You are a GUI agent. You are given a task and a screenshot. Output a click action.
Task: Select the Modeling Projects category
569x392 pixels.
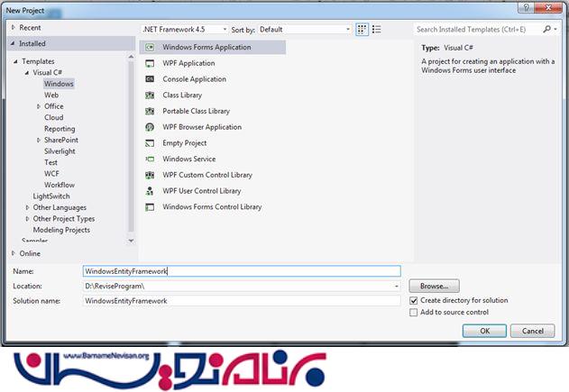pos(61,230)
